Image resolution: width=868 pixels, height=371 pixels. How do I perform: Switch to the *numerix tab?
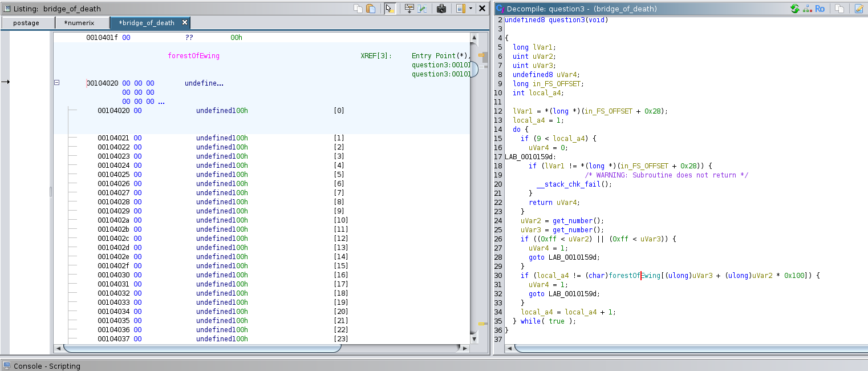[78, 23]
